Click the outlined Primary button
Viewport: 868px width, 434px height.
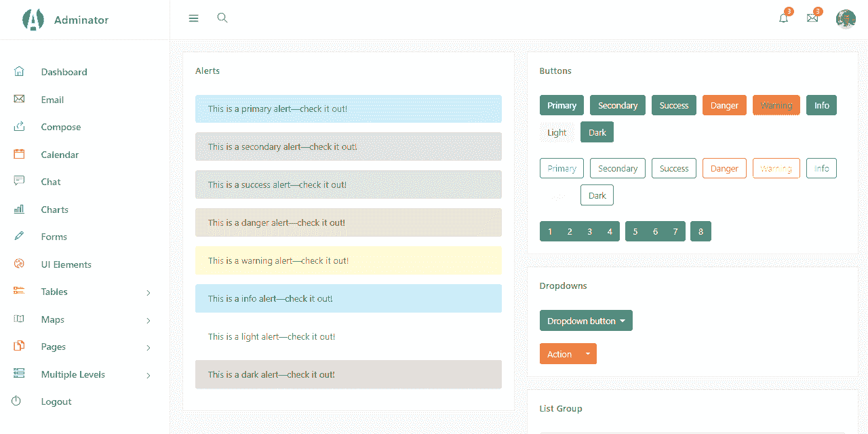coord(561,168)
